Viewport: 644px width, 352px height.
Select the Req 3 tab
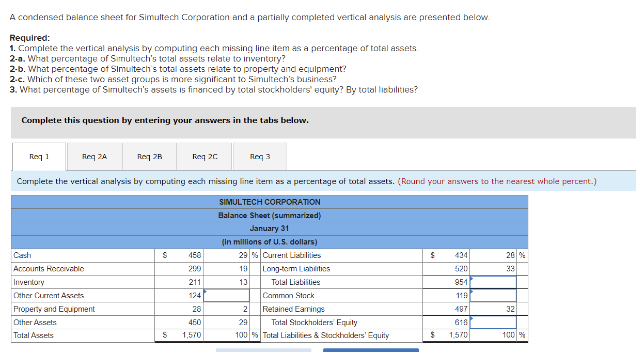click(260, 157)
